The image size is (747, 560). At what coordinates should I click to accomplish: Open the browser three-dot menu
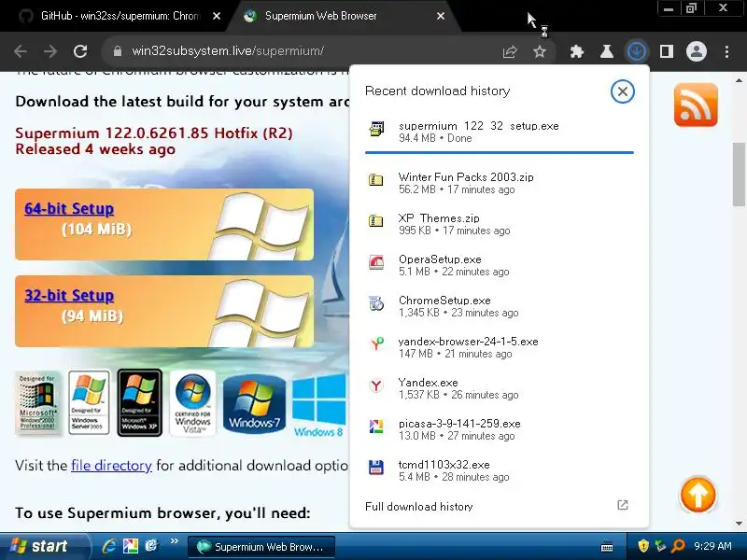pos(726,51)
